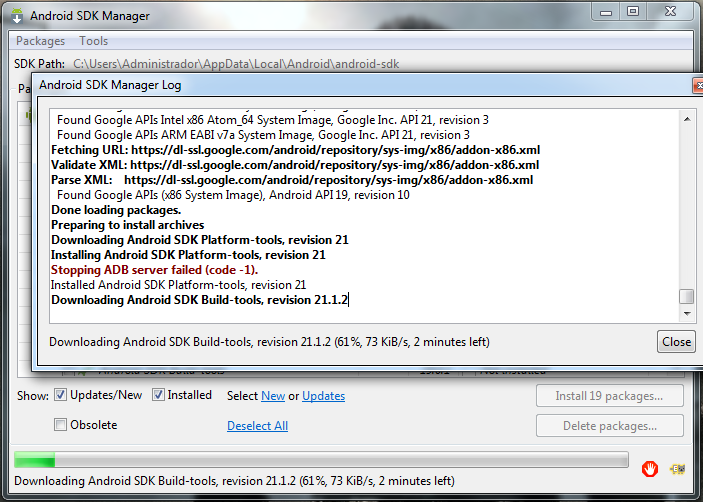Screen dimensions: 703x502
Task: Click the Deselect All link
Action: coord(257,426)
